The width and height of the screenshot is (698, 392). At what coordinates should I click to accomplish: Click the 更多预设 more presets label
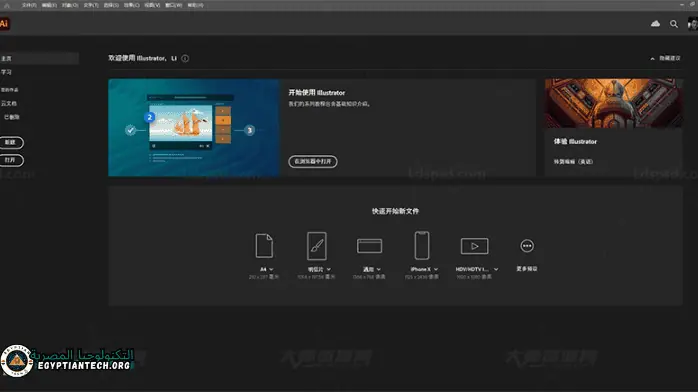click(527, 269)
